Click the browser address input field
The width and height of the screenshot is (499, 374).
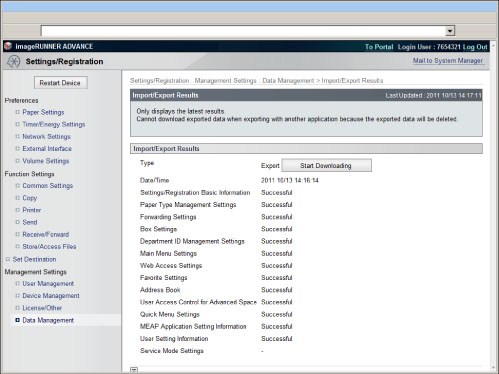point(243,31)
